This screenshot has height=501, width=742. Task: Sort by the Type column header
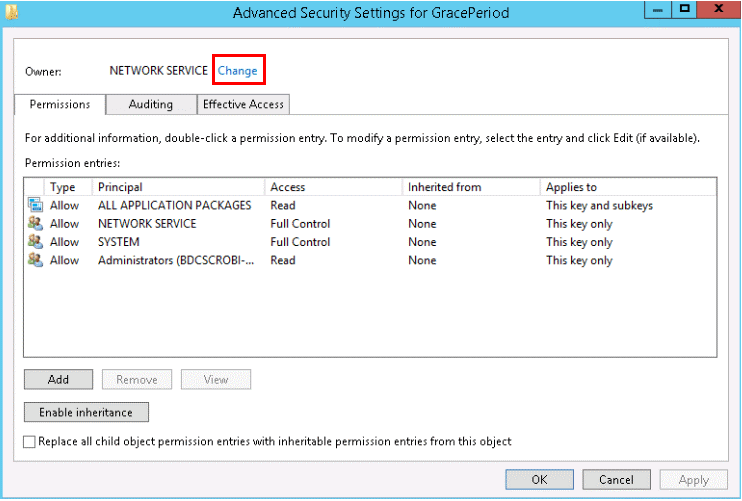(68, 187)
